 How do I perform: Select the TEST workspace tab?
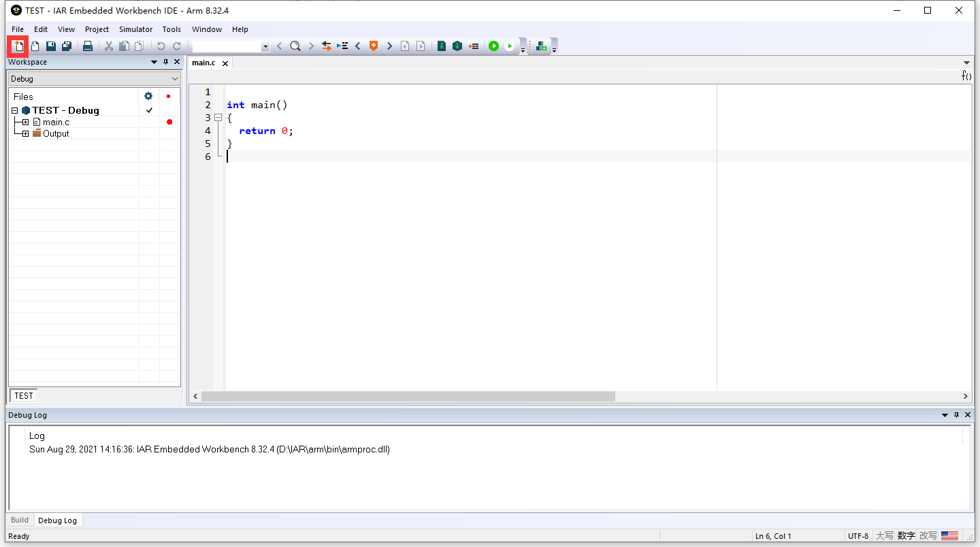tap(24, 395)
